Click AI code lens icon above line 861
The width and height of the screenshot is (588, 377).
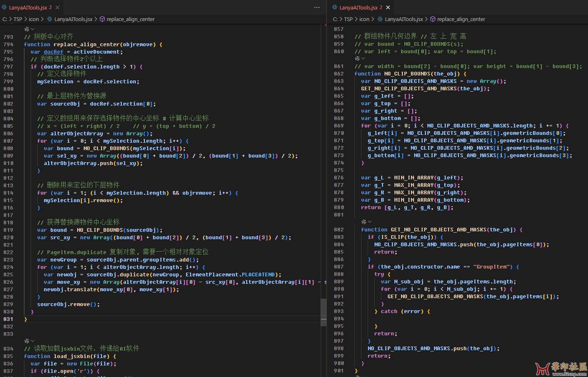(357, 59)
